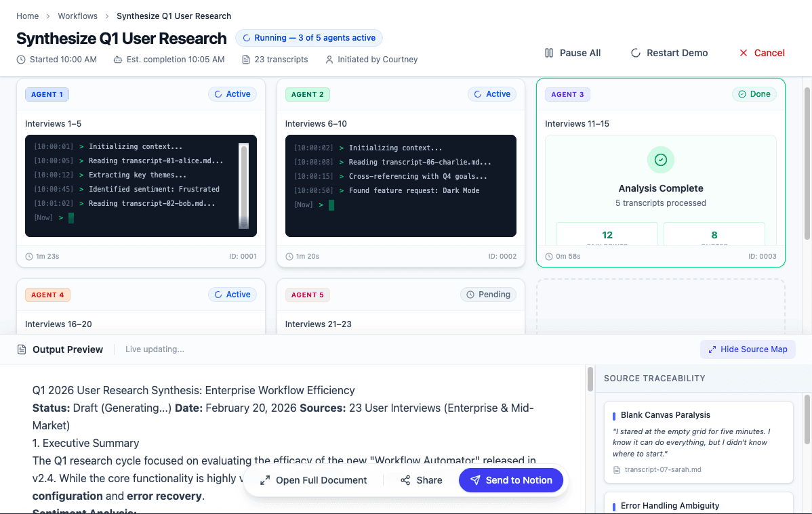Click ID: 0003 text
Image resolution: width=812 pixels, height=514 pixels.
pyautogui.click(x=763, y=256)
